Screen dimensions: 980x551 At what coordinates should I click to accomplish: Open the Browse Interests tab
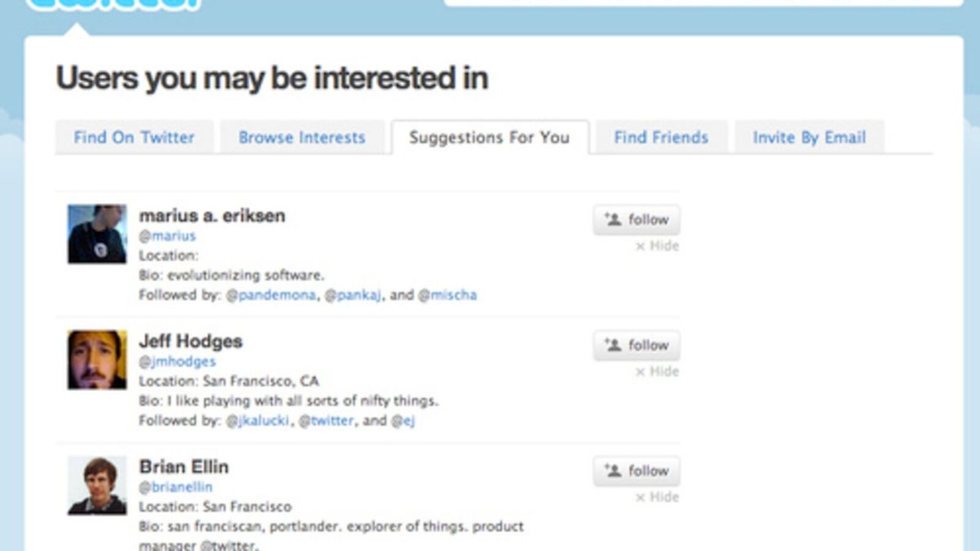click(302, 137)
